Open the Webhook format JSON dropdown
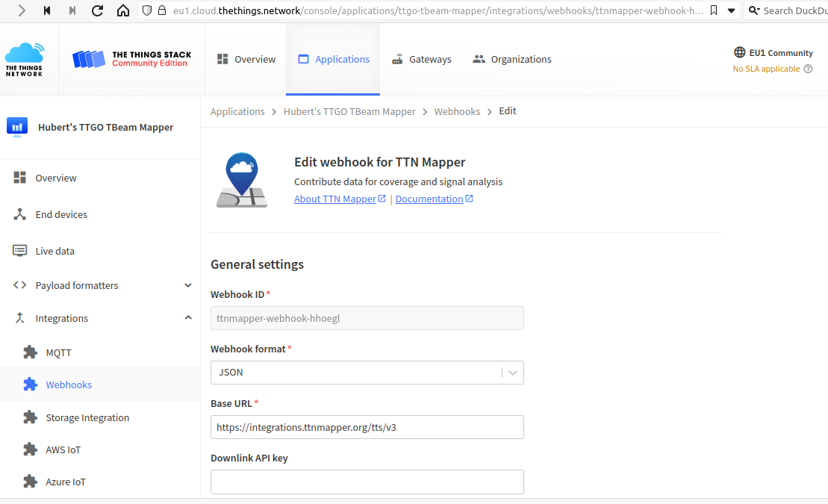The width and height of the screenshot is (828, 504). pyautogui.click(x=367, y=373)
